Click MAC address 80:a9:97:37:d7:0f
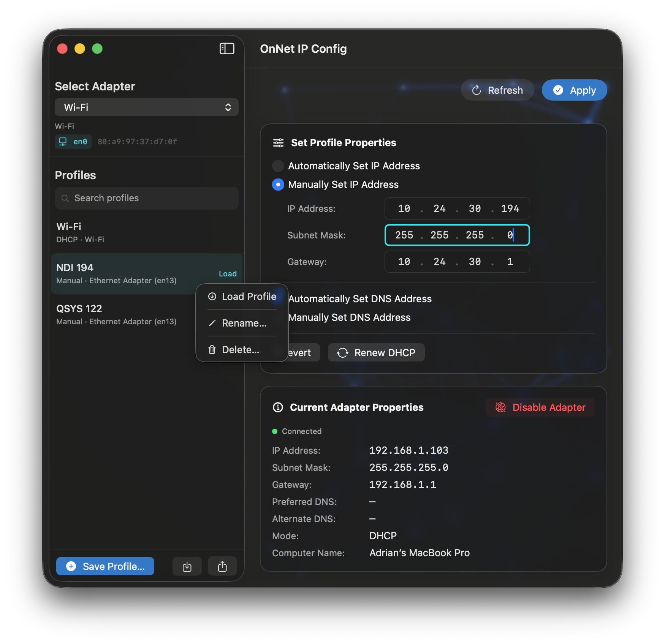665x644 pixels. click(137, 142)
